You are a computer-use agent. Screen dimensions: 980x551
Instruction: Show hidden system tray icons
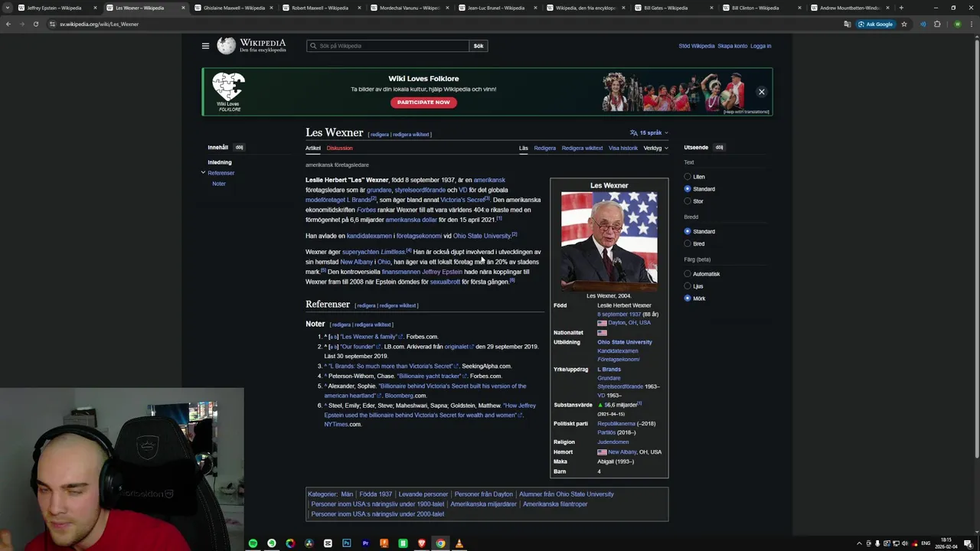(x=858, y=543)
